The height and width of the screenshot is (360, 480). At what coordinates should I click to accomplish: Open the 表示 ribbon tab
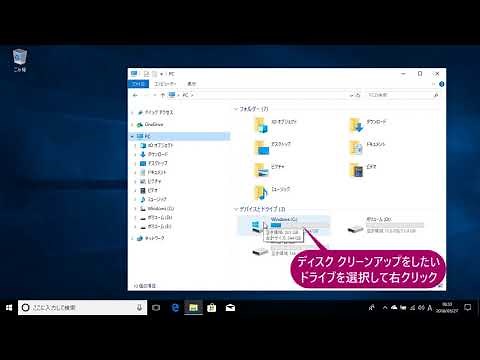coord(191,84)
